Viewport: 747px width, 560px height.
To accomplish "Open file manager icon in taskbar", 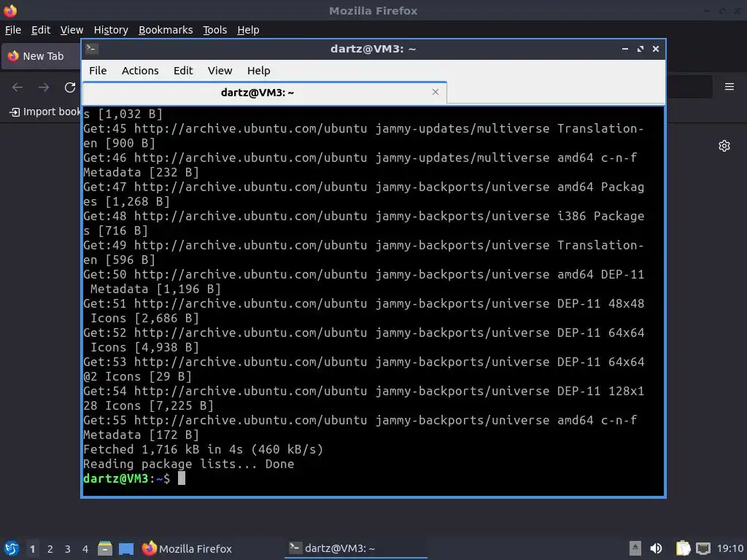I will (105, 548).
